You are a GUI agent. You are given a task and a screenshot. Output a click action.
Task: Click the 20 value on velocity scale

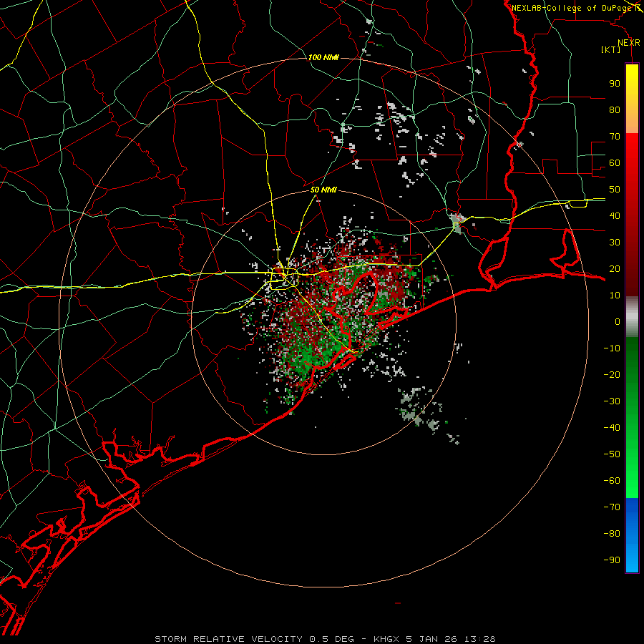(615, 269)
